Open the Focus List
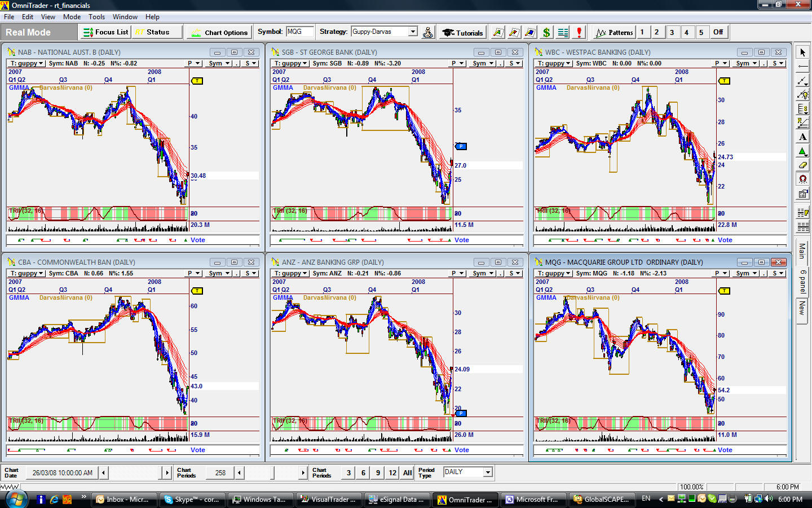The width and height of the screenshot is (812, 508). [x=106, y=32]
